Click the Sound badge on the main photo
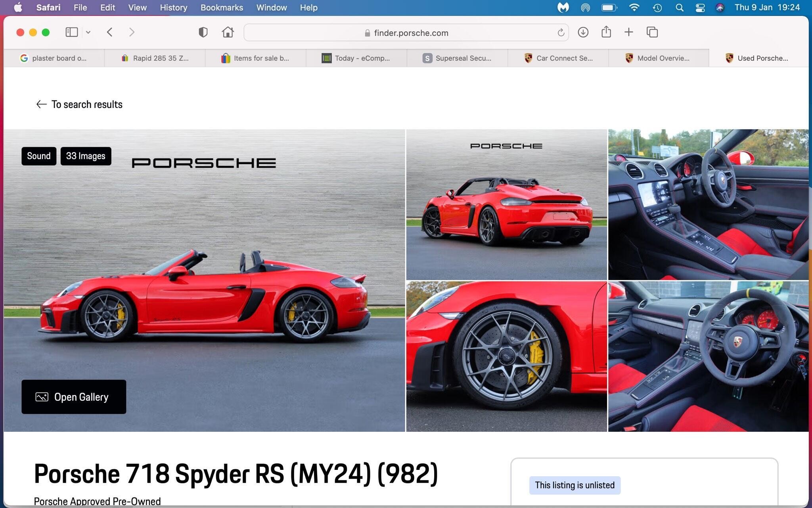812x508 pixels. pos(39,156)
